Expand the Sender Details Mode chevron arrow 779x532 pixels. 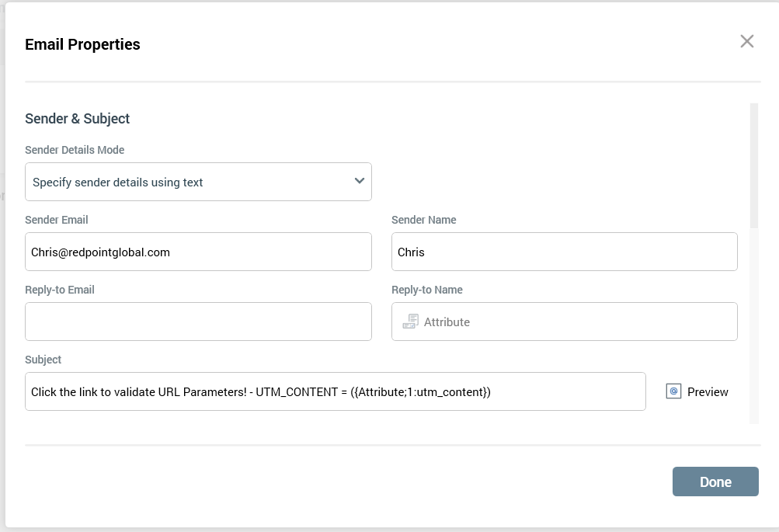(360, 181)
